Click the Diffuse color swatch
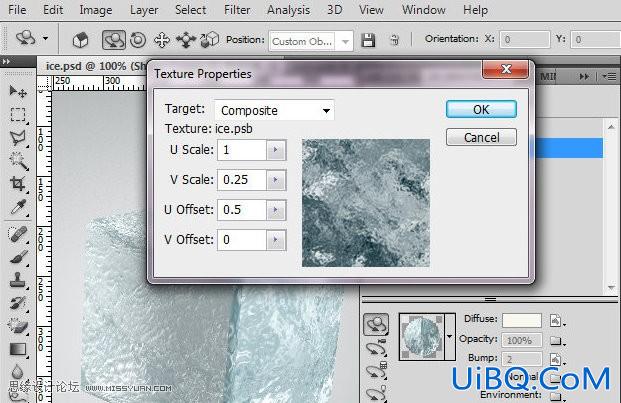This screenshot has width=621, height=403. pos(522,320)
